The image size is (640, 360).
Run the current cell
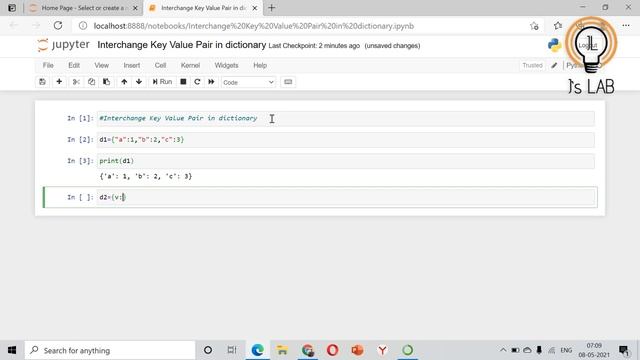162,82
